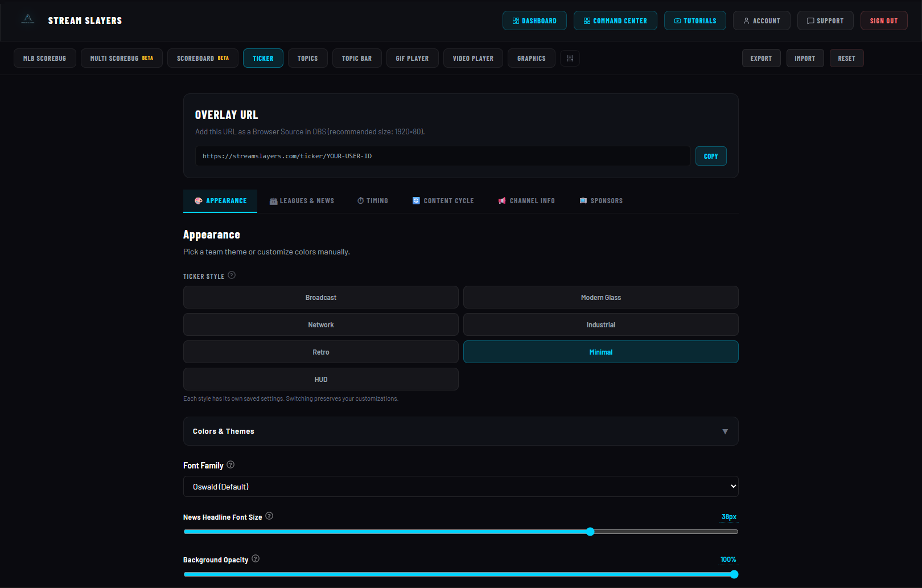
Task: Open the Command Center
Action: (615, 20)
